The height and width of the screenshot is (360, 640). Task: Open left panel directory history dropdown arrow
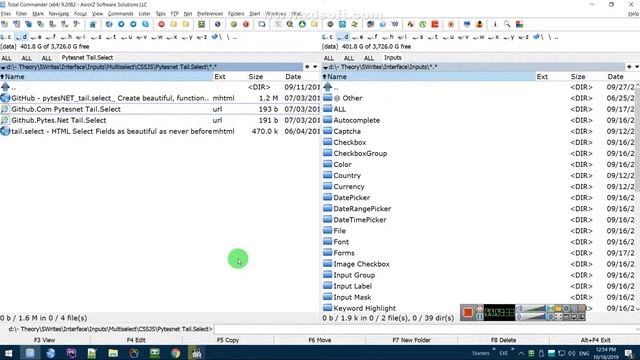click(315, 67)
